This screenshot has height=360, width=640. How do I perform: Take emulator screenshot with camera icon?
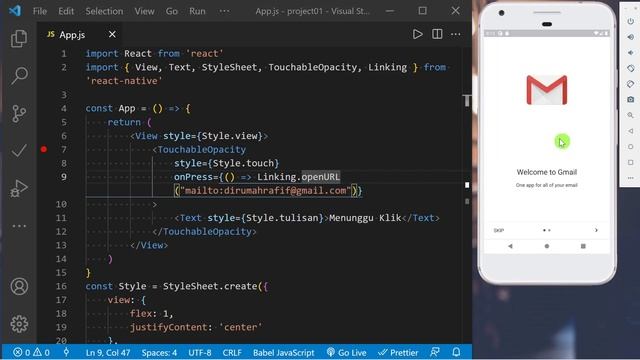[631, 99]
